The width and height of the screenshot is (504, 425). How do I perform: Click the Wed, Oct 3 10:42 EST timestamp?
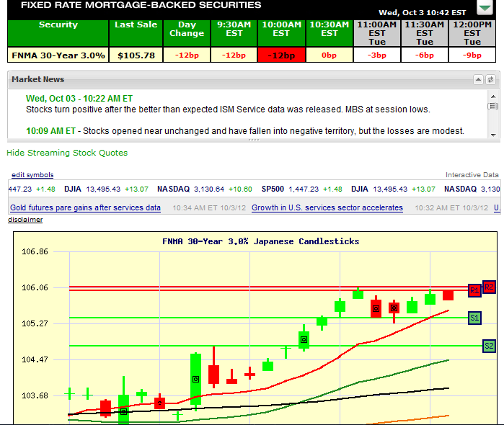(422, 12)
